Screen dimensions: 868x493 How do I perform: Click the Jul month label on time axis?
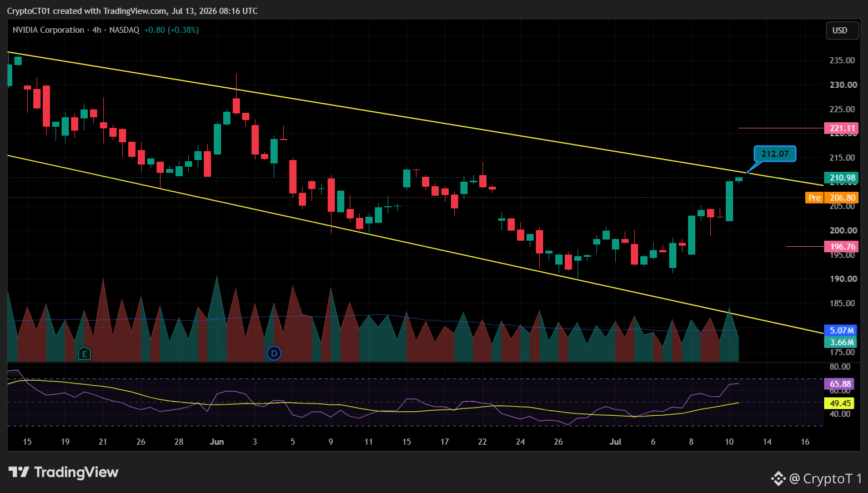pyautogui.click(x=615, y=442)
